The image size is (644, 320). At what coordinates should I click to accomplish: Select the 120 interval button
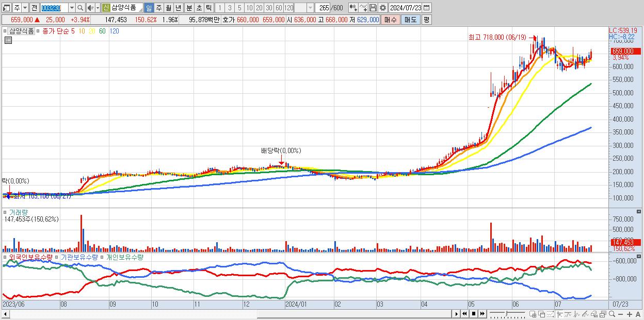(x=289, y=8)
